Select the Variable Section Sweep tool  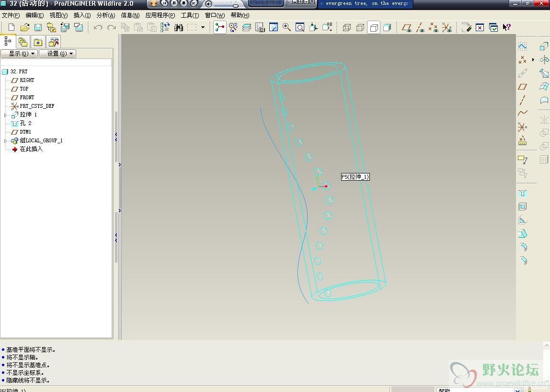544,73
